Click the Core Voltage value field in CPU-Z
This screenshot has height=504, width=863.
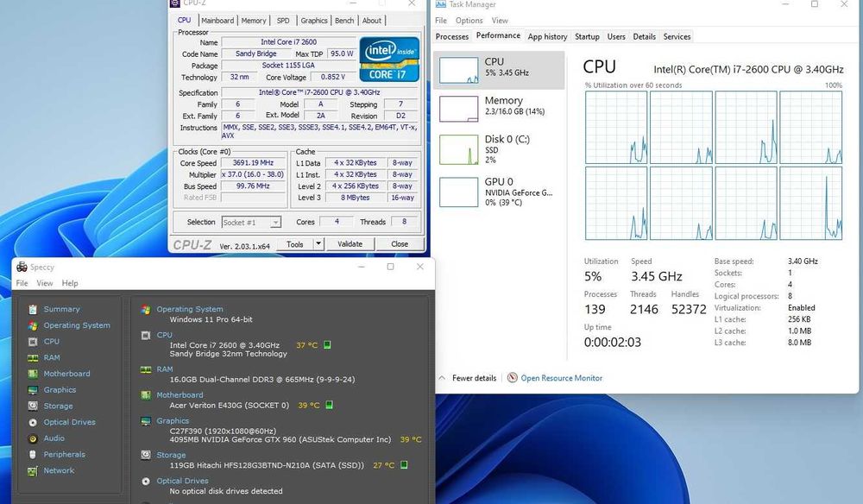coord(333,77)
